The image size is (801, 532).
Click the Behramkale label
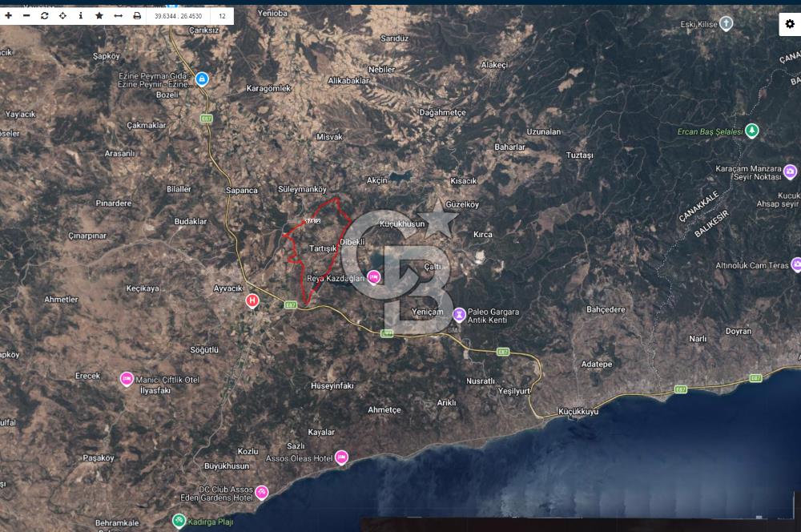pyautogui.click(x=117, y=523)
